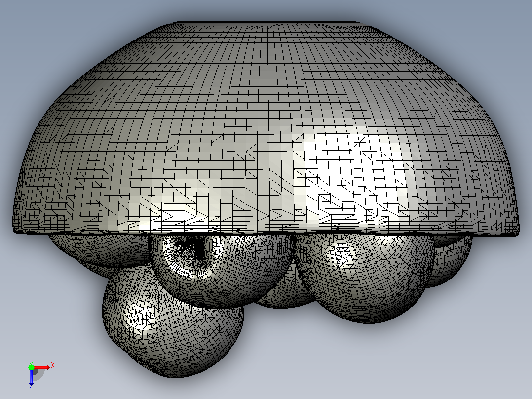Select the large dome mesh body
Viewport: 532px width, 399px height.
[266, 129]
